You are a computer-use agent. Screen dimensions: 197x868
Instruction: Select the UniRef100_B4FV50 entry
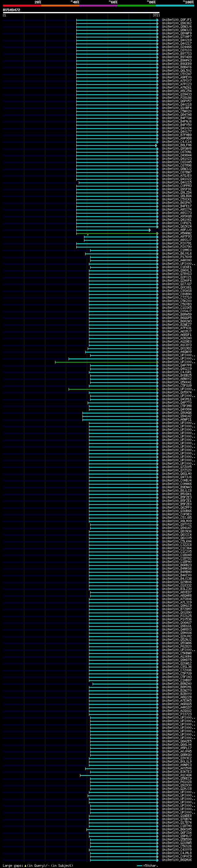pyautogui.click(x=176, y=125)
